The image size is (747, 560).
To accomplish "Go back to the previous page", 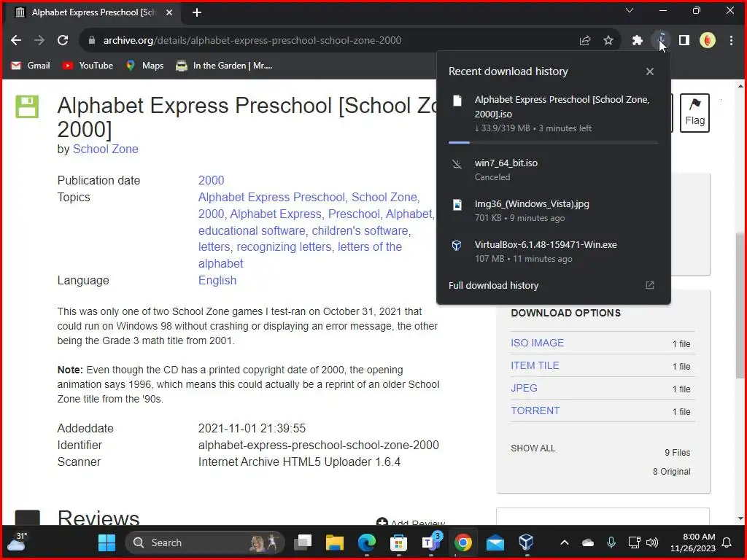I will pos(16,41).
